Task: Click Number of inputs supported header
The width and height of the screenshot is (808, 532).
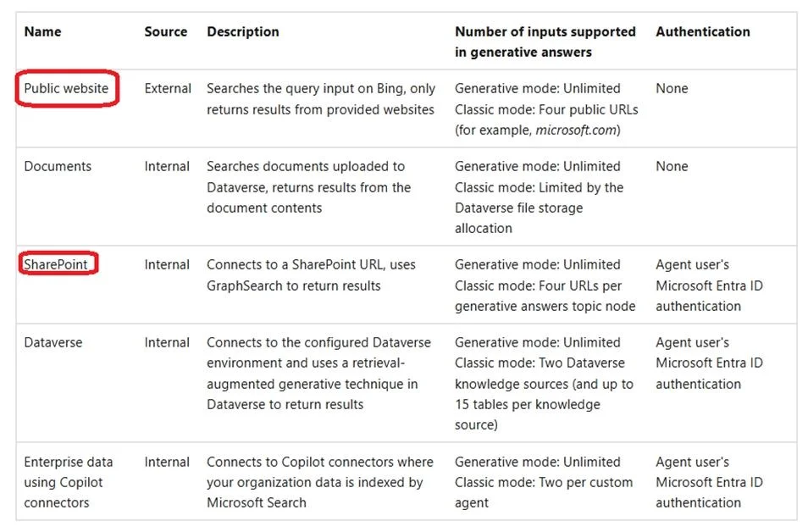Action: (x=545, y=42)
